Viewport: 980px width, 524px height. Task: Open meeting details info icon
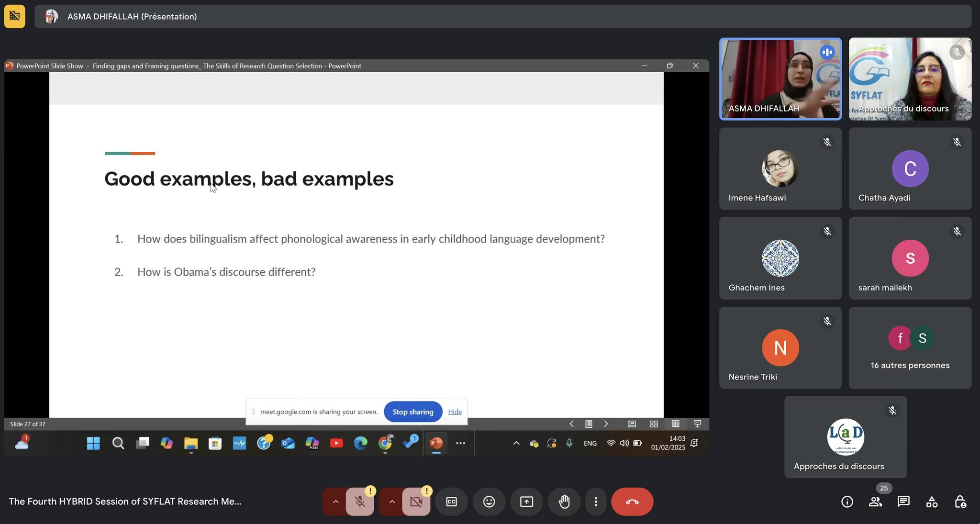(x=847, y=502)
